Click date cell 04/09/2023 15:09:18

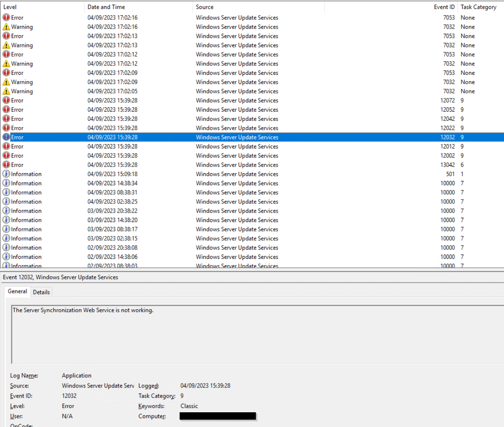pos(112,174)
